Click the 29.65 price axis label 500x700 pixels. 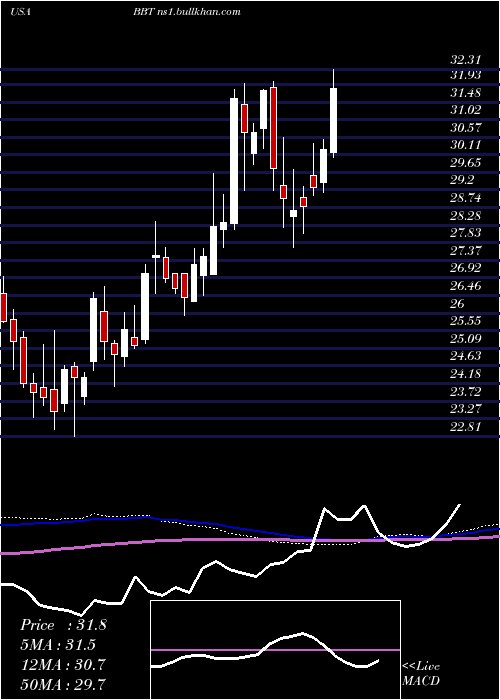[466, 162]
